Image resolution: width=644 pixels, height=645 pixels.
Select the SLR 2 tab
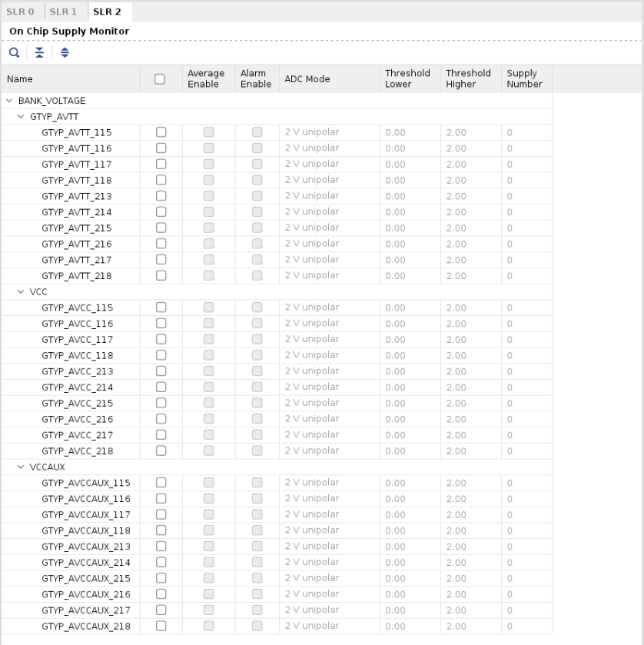click(x=108, y=12)
